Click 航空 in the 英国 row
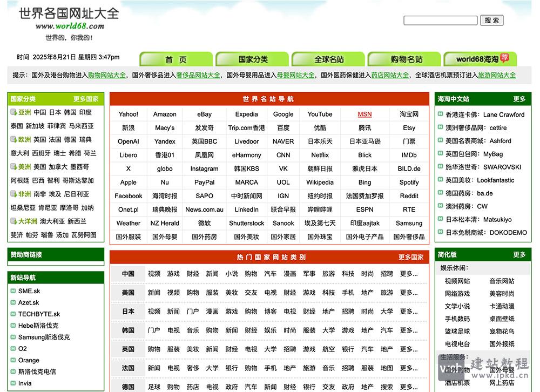Viewport: 540px width, 392px height. tap(328, 349)
